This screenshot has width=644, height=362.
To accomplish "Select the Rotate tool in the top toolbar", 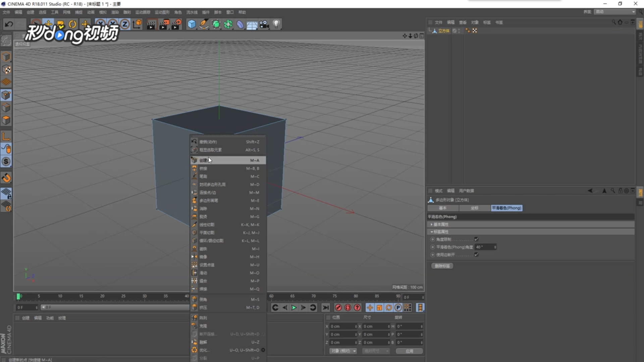I will (72, 24).
